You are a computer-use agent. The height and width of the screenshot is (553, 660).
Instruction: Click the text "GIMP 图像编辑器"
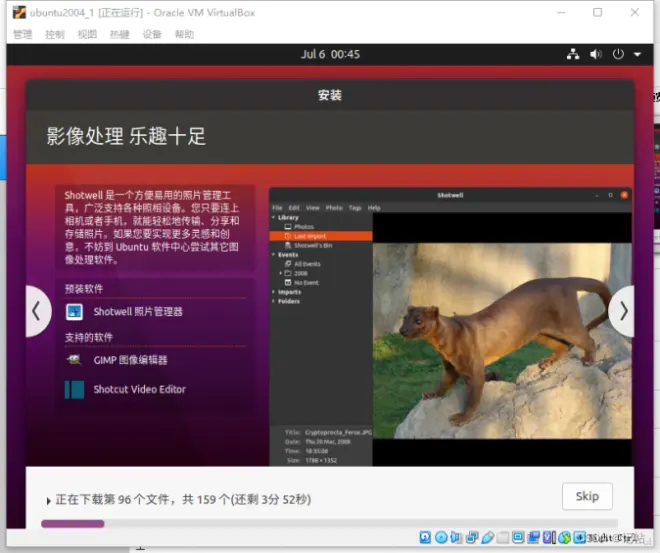pyautogui.click(x=130, y=360)
